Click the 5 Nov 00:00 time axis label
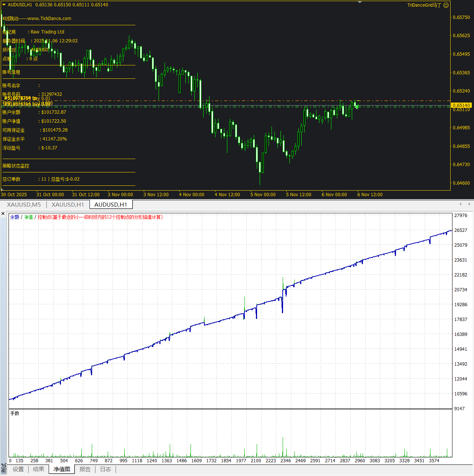 (x=263, y=195)
